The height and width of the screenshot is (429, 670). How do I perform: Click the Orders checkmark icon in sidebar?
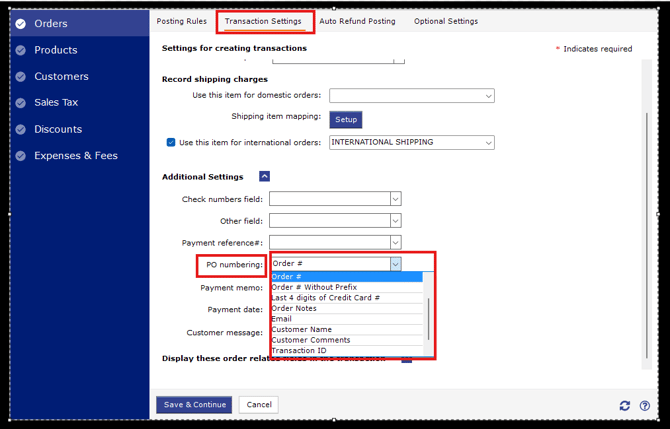tap(21, 24)
